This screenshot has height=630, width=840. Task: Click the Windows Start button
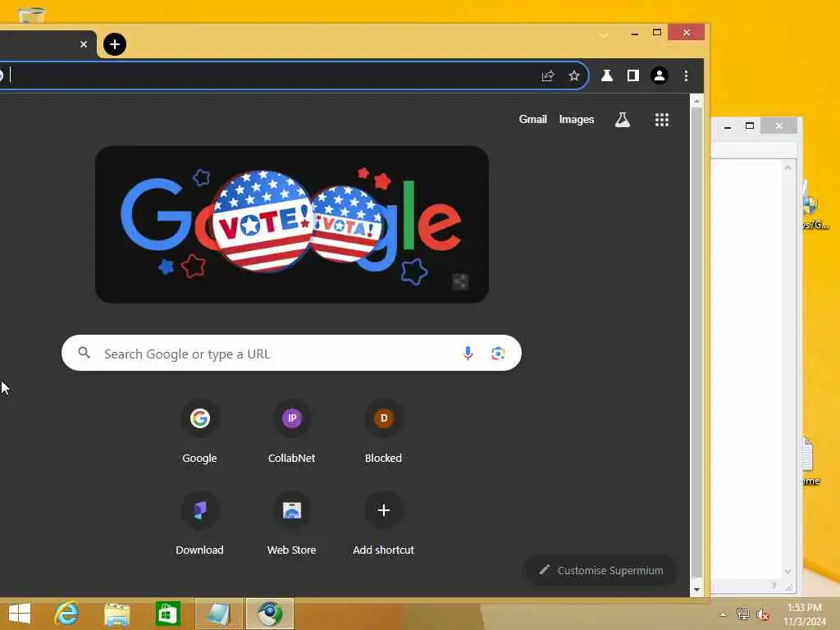click(x=20, y=614)
